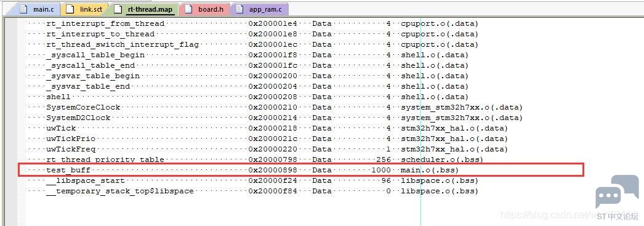Click the board.h tab file icon
The image size is (644, 226).
pos(188,9)
